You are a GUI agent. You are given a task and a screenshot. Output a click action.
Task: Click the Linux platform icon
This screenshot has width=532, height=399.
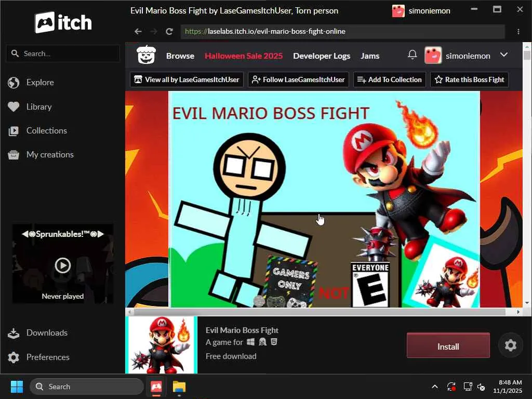point(262,342)
